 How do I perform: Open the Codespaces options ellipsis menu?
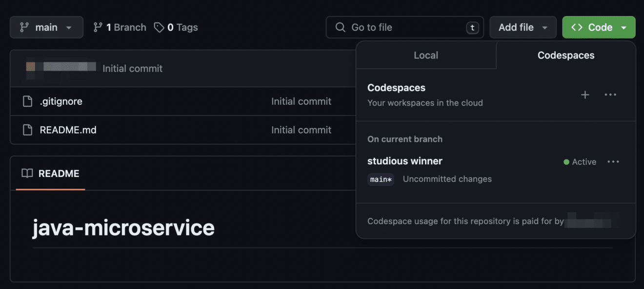tap(610, 95)
